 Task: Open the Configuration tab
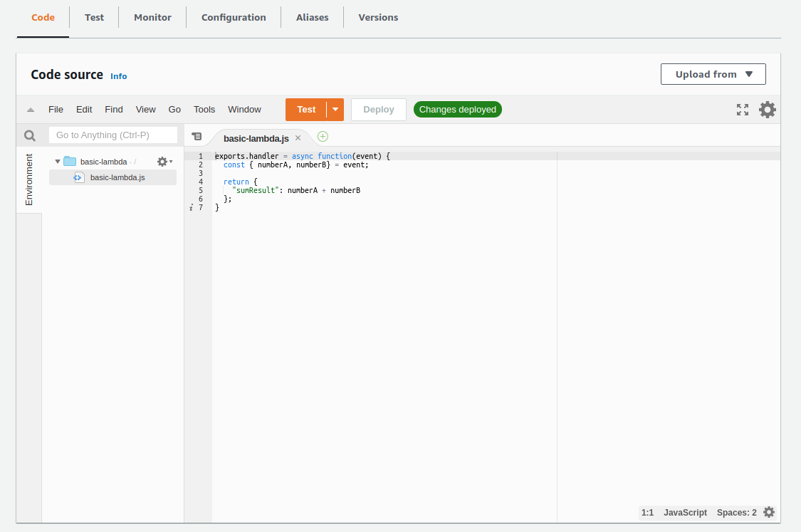pyautogui.click(x=234, y=17)
